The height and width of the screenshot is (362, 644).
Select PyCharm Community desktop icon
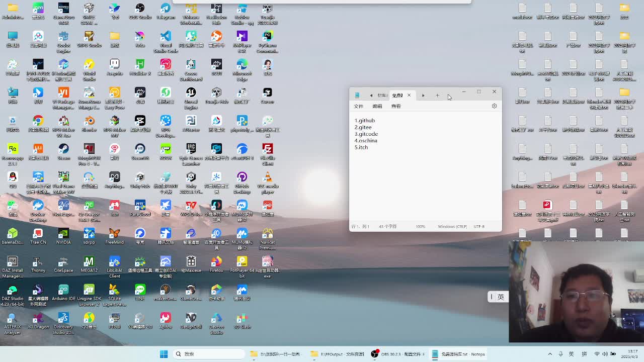[x=267, y=42]
